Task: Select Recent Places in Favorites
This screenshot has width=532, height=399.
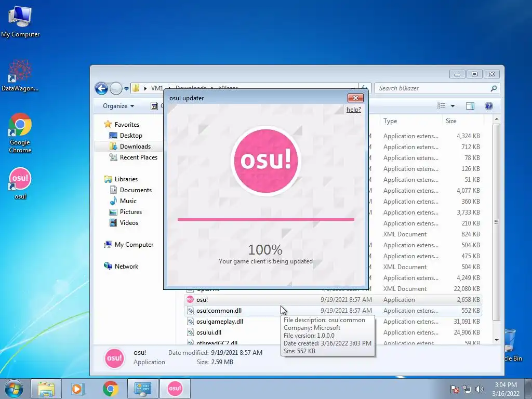Action: 138,157
